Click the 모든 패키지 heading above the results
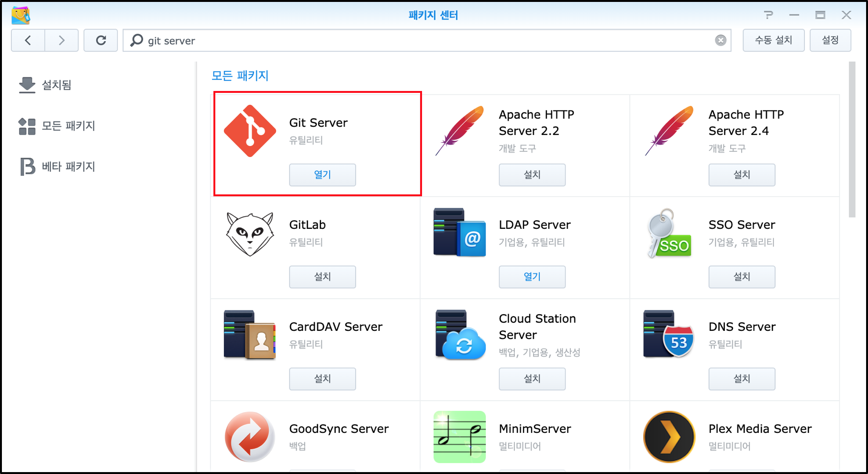 tap(240, 76)
